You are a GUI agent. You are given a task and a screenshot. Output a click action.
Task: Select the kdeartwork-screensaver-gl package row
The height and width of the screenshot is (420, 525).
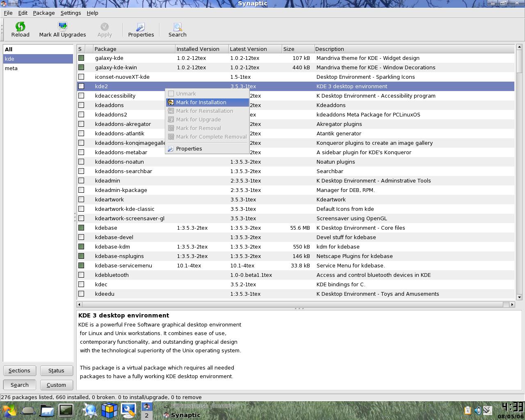(295, 218)
